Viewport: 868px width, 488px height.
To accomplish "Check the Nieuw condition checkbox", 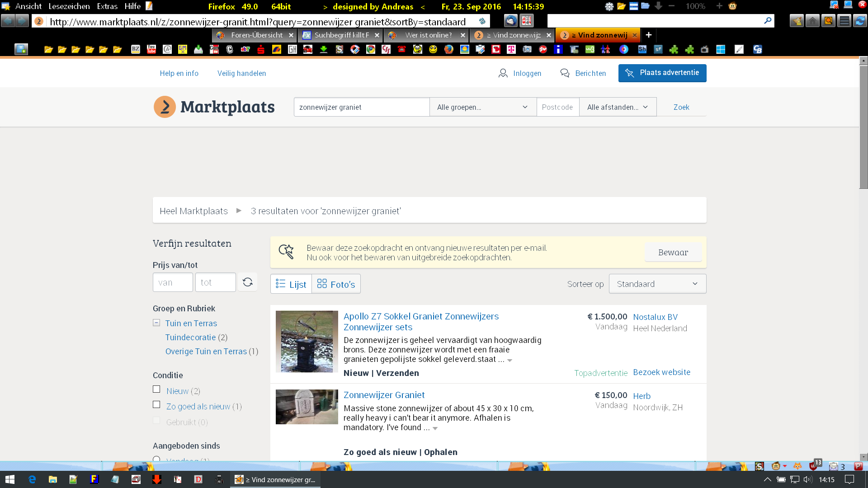I will pyautogui.click(x=156, y=389).
